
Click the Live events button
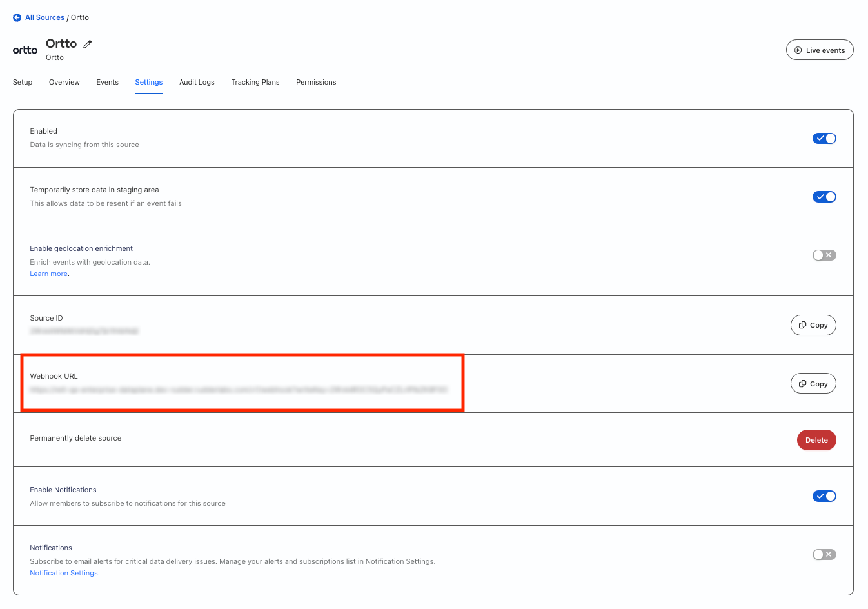tap(820, 50)
